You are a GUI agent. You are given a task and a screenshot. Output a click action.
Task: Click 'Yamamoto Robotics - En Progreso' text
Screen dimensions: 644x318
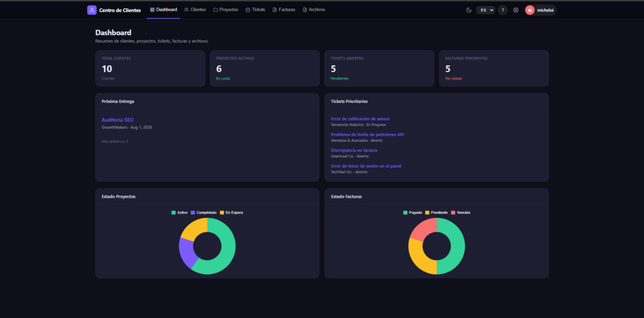[358, 124]
